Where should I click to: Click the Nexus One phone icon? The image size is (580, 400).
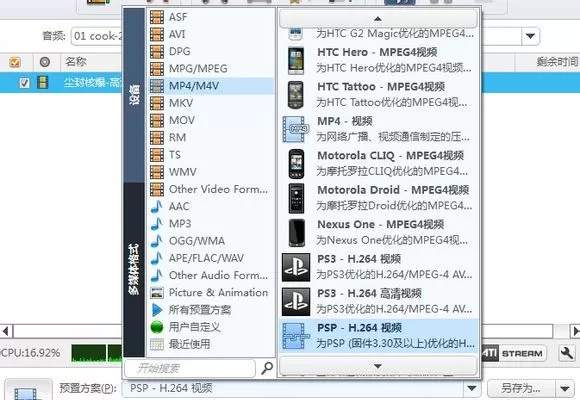pyautogui.click(x=296, y=233)
